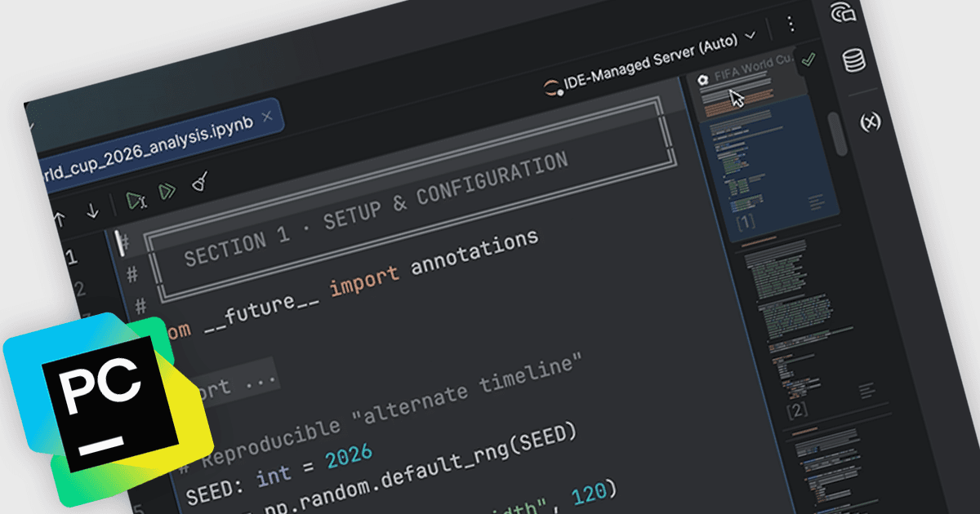Image resolution: width=980 pixels, height=514 pixels.
Task: Open the Database tool window
Action: coord(853,60)
